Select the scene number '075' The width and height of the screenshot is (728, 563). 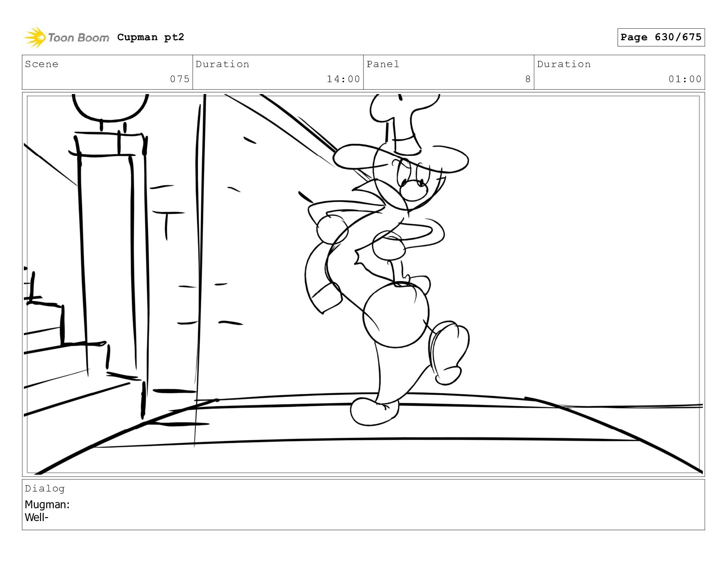tap(180, 79)
